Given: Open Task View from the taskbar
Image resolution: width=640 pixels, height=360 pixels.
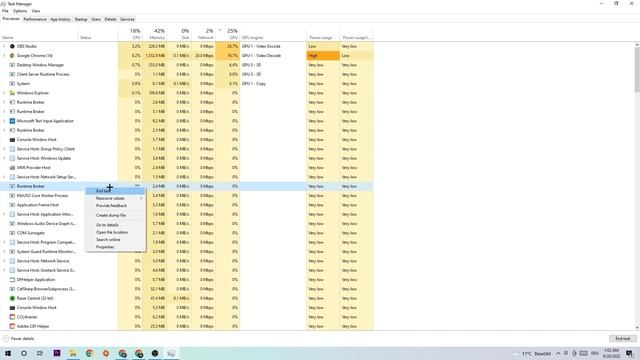Looking at the screenshot, I should pos(40,353).
